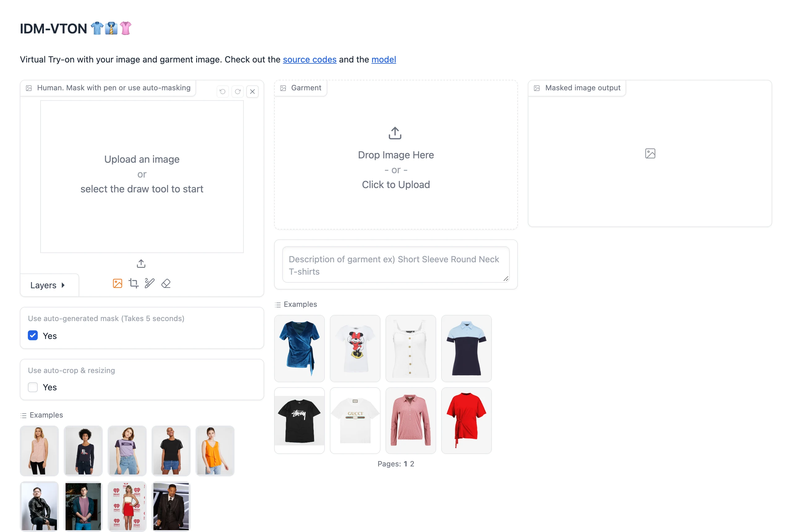The width and height of the screenshot is (792, 532).
Task: Select the crop tool icon
Action: pyautogui.click(x=134, y=283)
